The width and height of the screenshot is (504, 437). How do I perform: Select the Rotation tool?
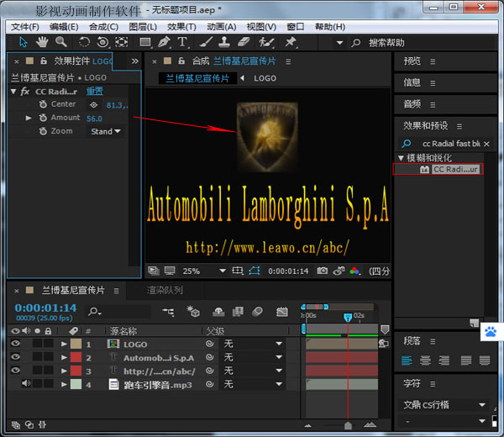[x=84, y=42]
